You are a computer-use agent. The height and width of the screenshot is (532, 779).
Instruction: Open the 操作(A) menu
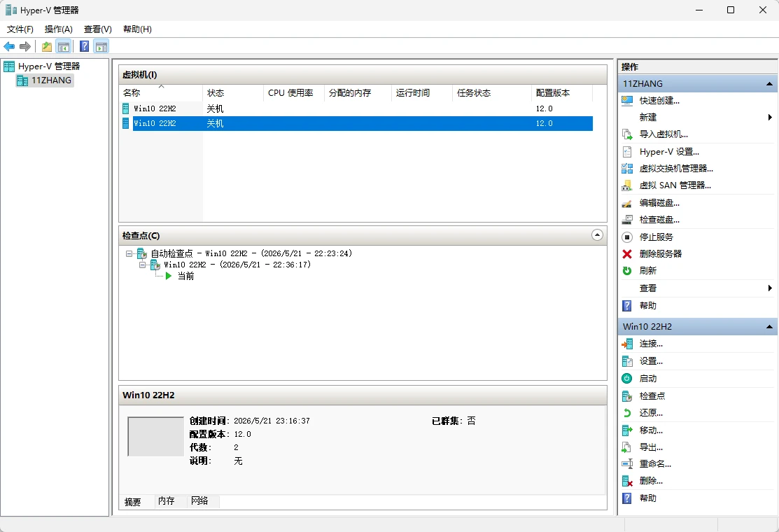click(x=59, y=29)
